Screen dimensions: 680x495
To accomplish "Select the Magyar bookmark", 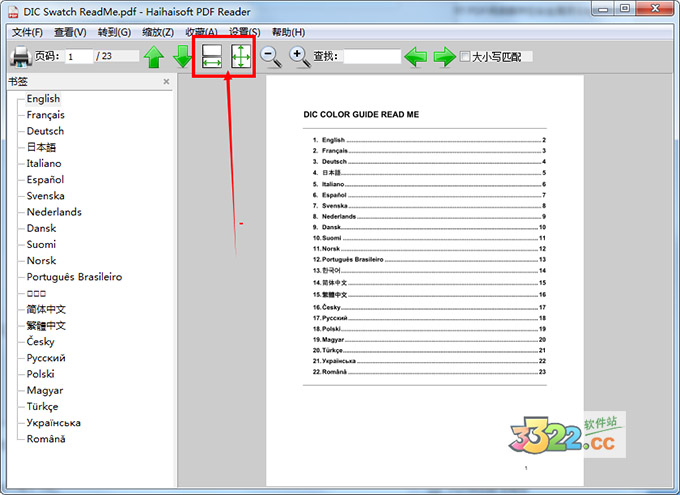I will 45,390.
